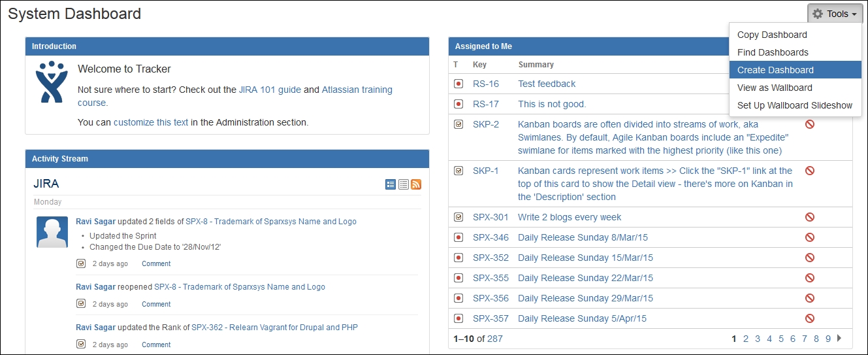The image size is (868, 355).
Task: Open Ravi Sagar link on updated fields entry
Action: click(x=95, y=222)
